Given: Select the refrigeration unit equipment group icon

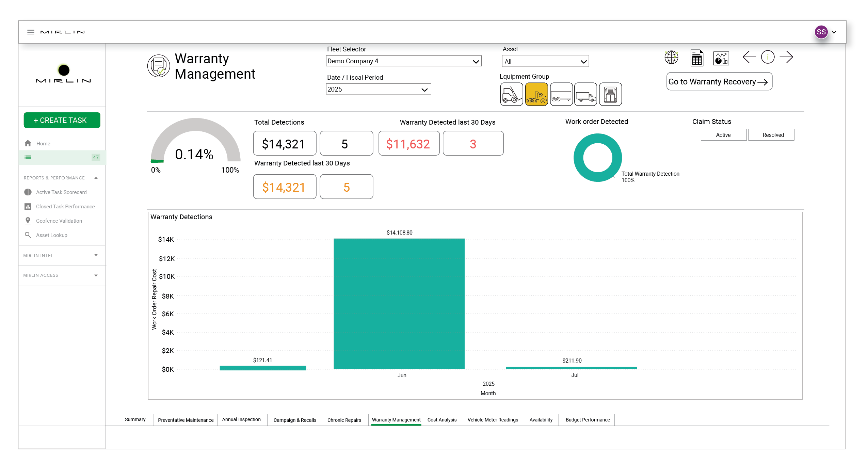Looking at the screenshot, I should [x=610, y=94].
